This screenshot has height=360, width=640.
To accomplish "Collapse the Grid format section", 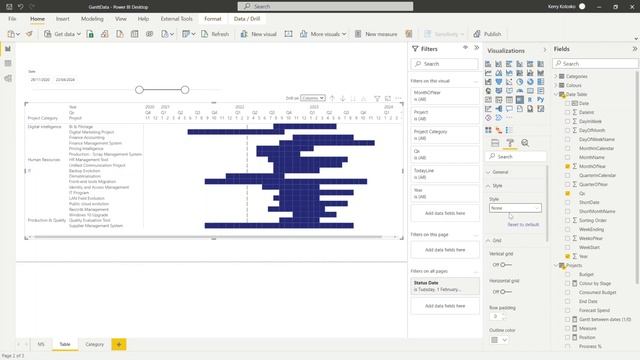I will tap(494, 240).
